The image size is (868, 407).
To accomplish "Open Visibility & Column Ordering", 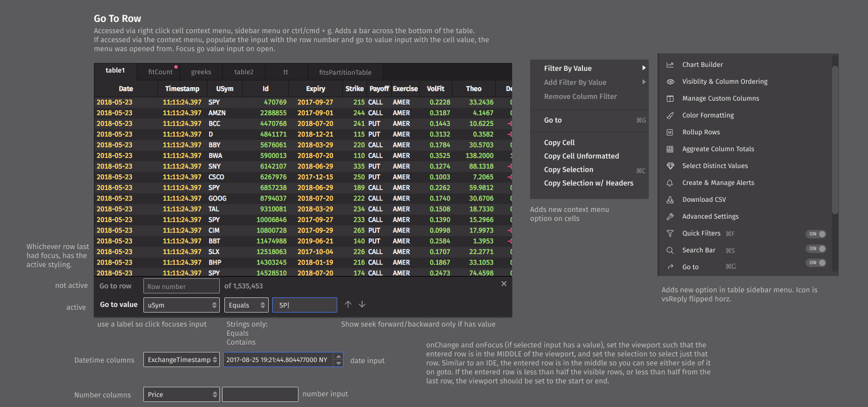I will coord(670,81).
